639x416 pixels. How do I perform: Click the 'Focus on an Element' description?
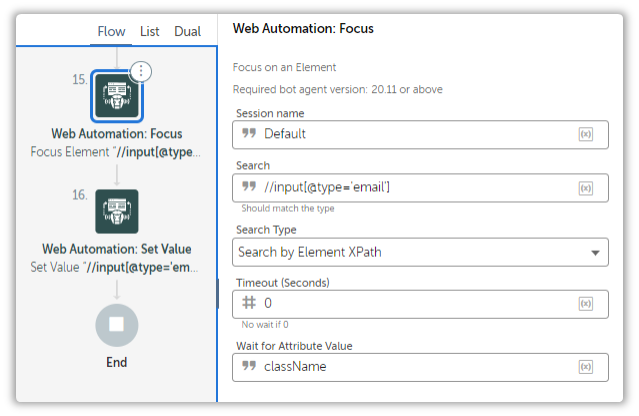(284, 67)
